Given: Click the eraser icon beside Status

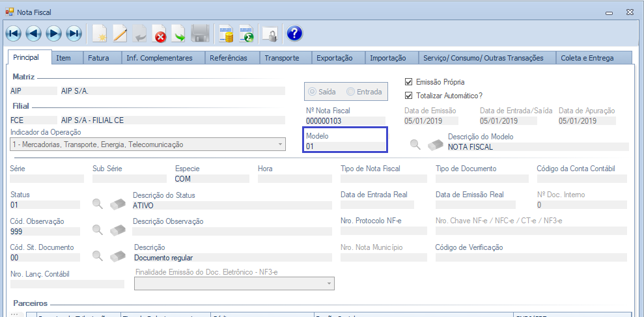Looking at the screenshot, I should tap(118, 203).
